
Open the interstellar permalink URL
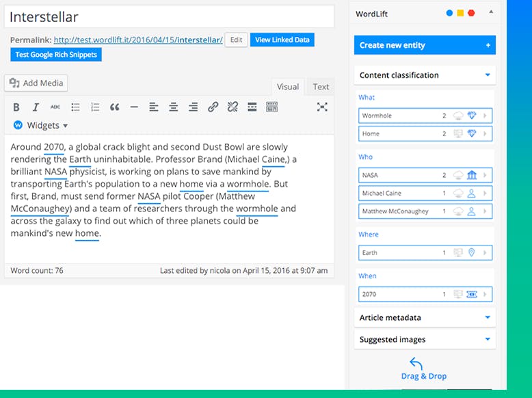tap(138, 40)
